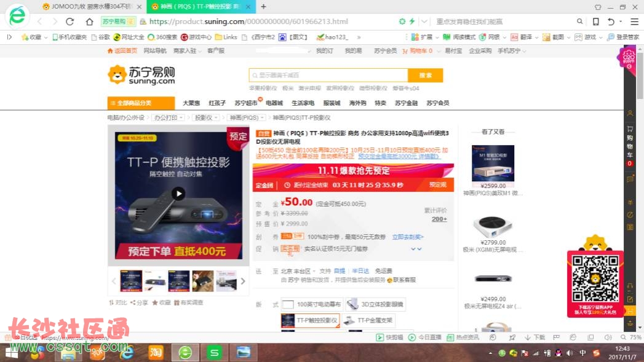This screenshot has width=644, height=362.
Task: Expand the promotion details chevron
Action: (x=416, y=249)
